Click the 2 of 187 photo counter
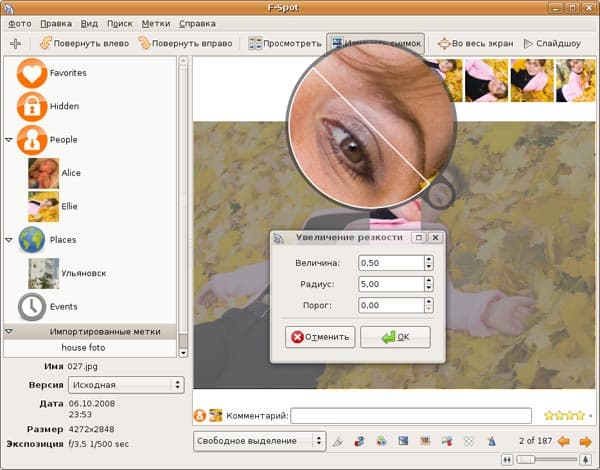Screen dimensions: 600x470 coord(535,441)
